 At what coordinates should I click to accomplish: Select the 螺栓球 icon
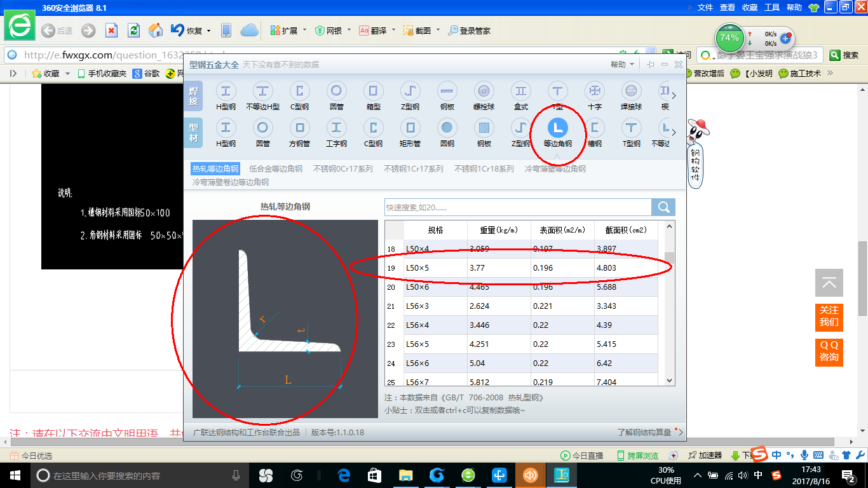pos(484,91)
